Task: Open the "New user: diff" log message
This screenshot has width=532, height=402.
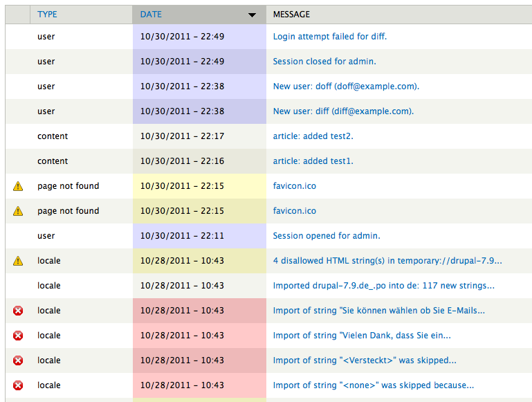Action: point(343,111)
